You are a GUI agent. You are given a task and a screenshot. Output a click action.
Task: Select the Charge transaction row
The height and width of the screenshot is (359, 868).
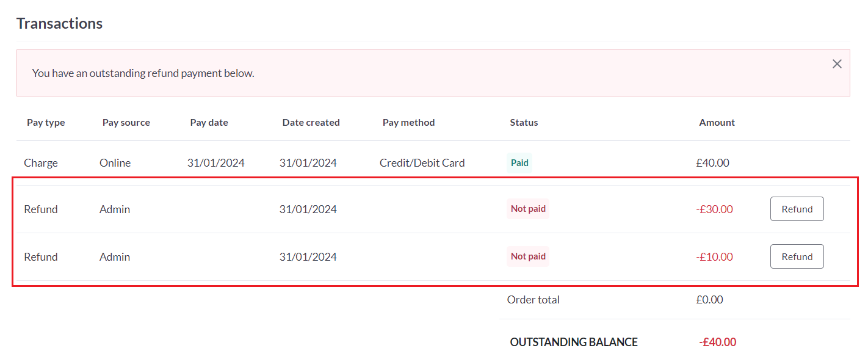433,163
